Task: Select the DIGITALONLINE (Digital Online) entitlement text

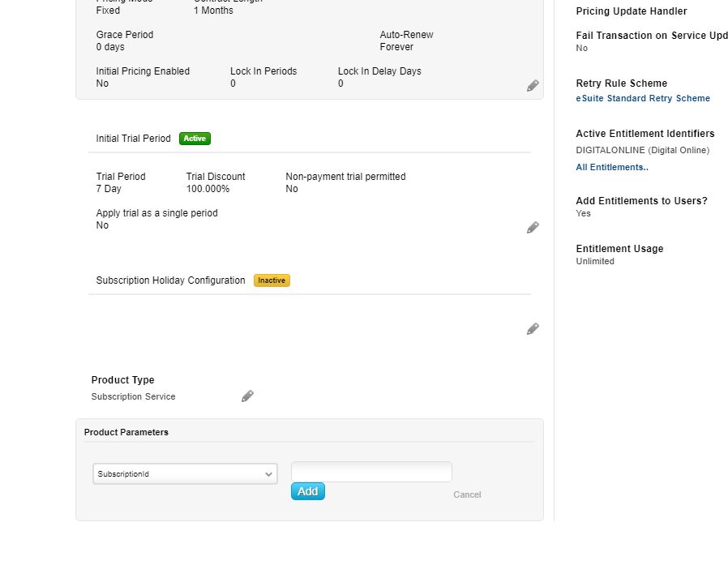Action: 642,150
